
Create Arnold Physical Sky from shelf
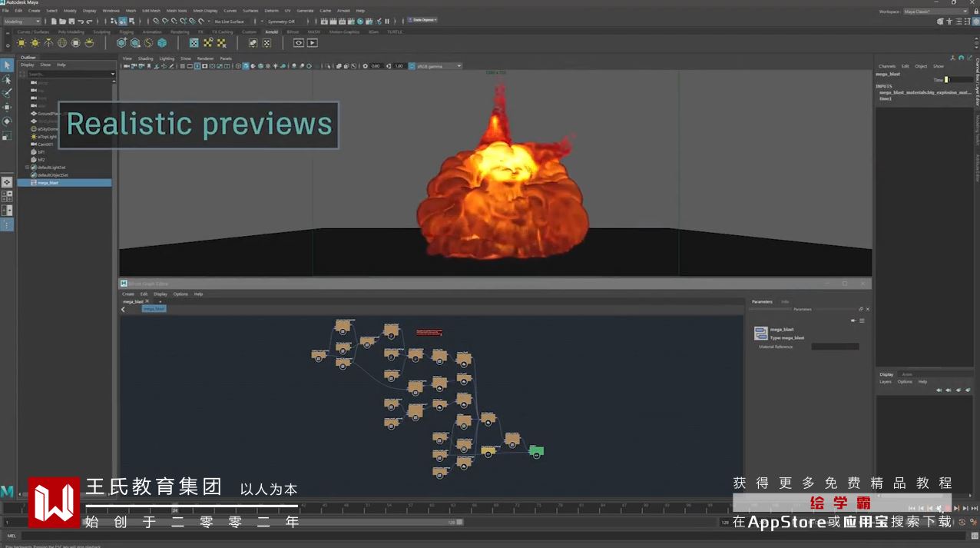click(x=89, y=43)
